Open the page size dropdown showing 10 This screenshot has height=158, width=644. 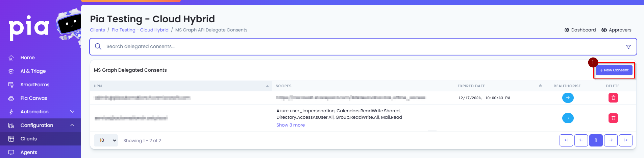(x=106, y=140)
